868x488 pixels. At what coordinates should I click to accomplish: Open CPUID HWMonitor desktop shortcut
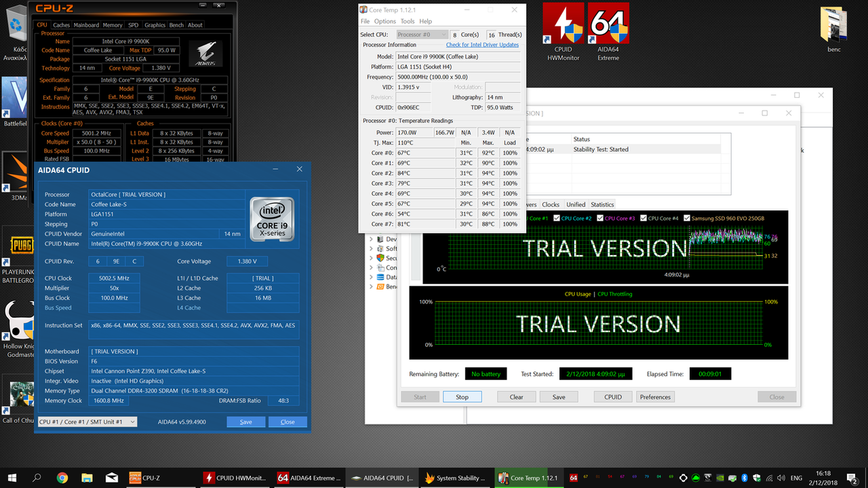tap(563, 32)
